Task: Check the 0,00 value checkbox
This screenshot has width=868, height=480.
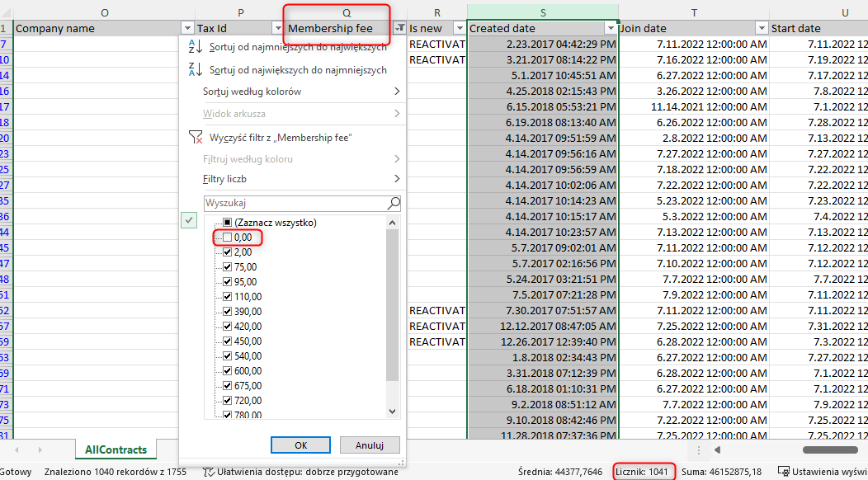Action: pos(227,238)
